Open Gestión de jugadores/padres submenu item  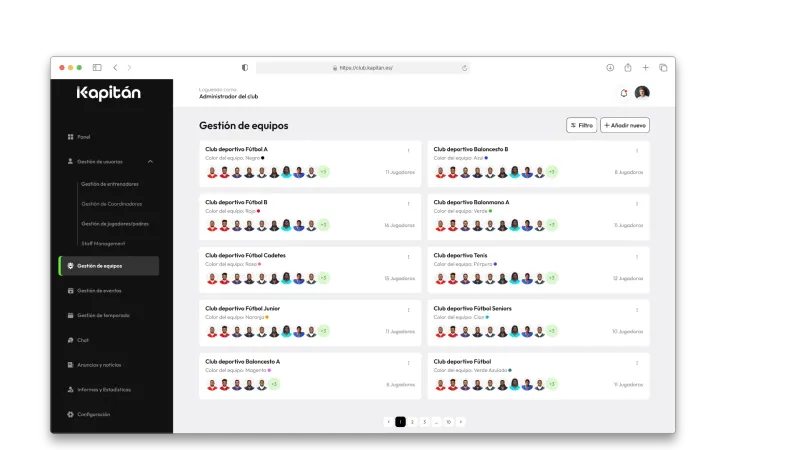point(115,223)
